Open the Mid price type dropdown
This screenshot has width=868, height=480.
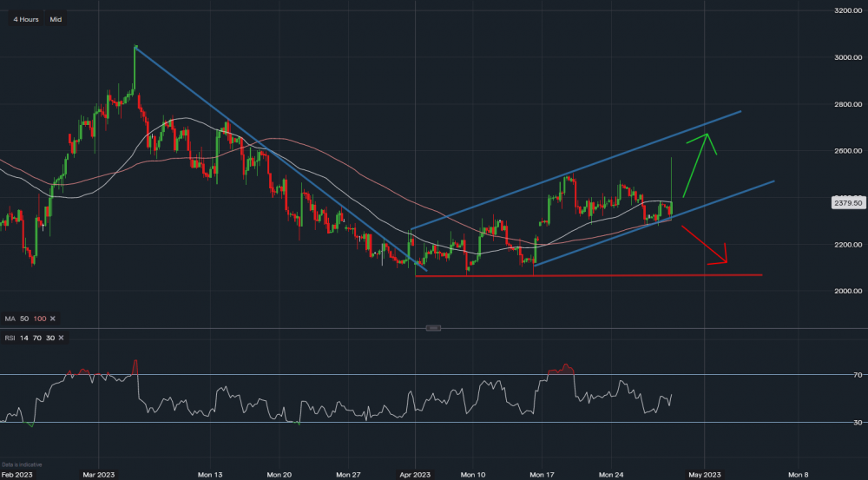pos(56,19)
